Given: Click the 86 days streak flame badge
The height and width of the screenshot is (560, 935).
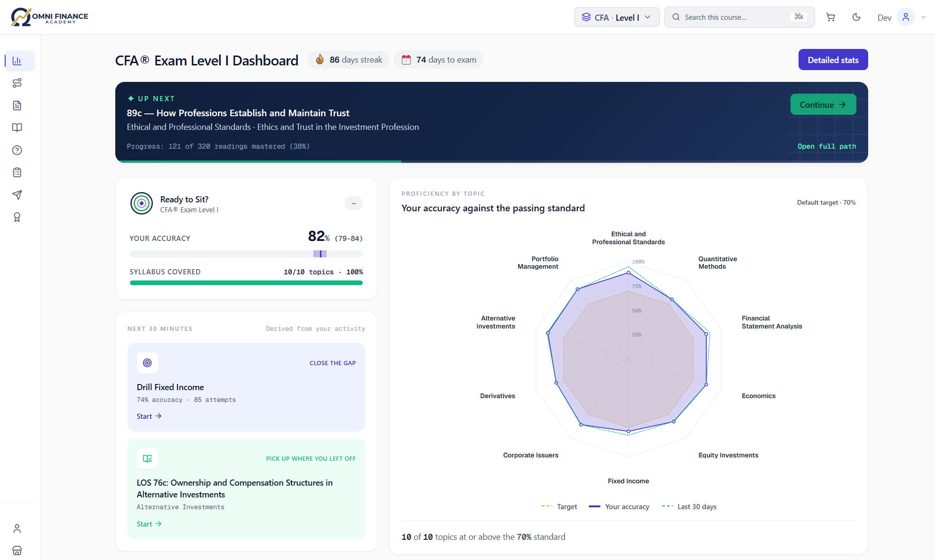Looking at the screenshot, I should pyautogui.click(x=349, y=60).
